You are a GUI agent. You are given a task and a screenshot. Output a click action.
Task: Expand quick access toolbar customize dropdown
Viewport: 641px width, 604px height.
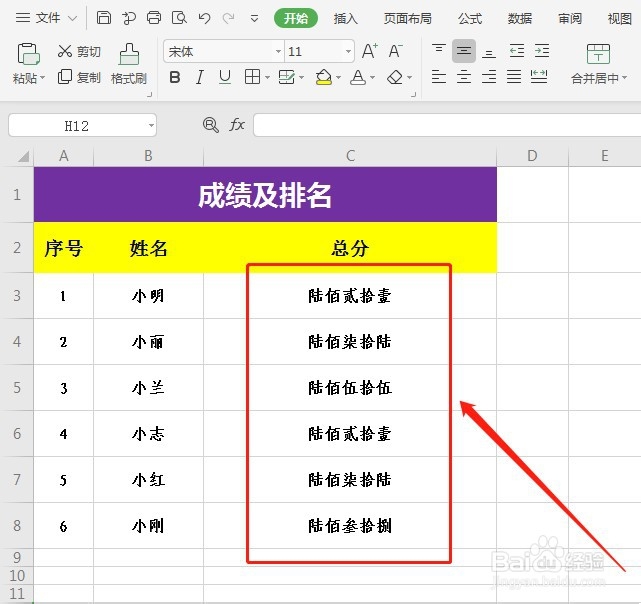254,18
